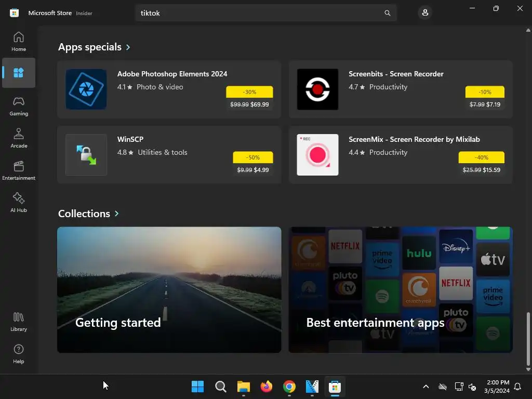Image resolution: width=532 pixels, height=399 pixels.
Task: Click the network display tray icon
Action: click(x=459, y=387)
